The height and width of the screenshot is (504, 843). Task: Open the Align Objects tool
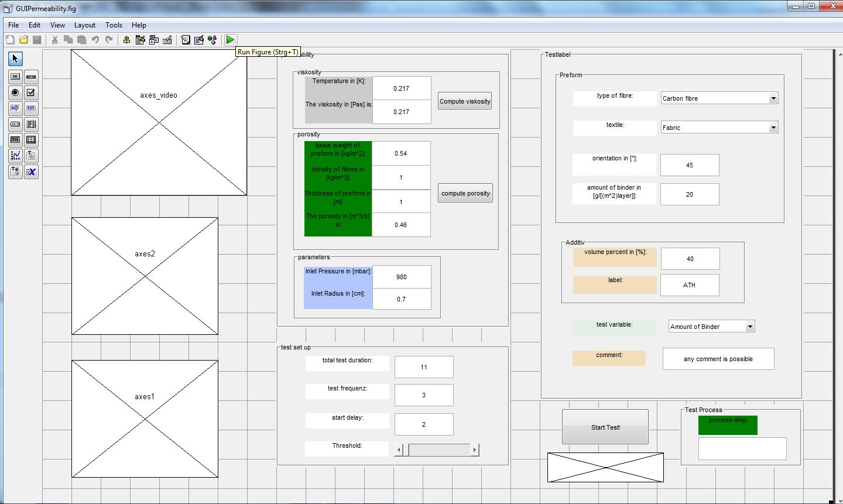(126, 40)
